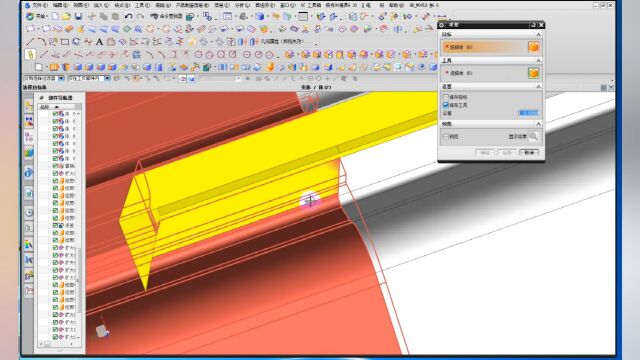Select the text 'A' tool icon
The height and width of the screenshot is (360, 640).
(x=99, y=42)
